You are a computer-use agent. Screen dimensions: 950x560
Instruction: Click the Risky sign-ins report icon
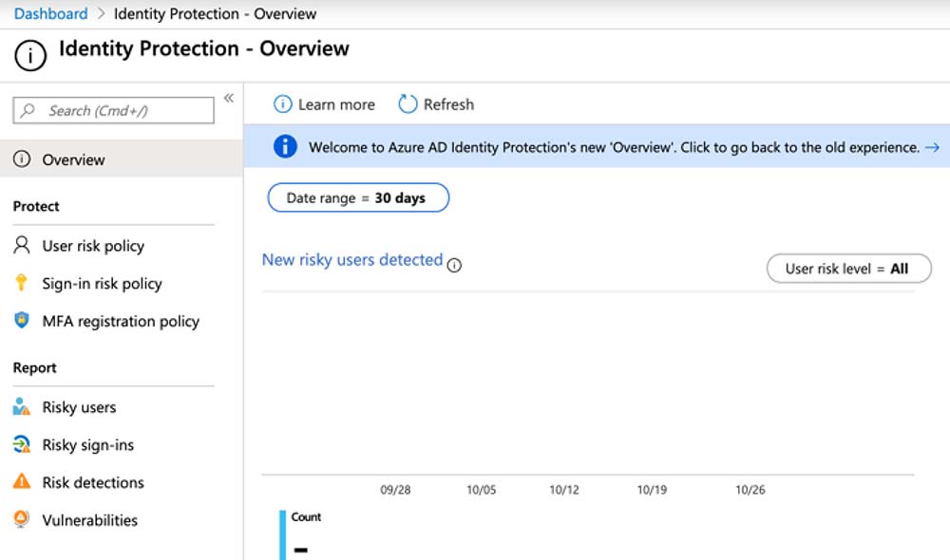22,444
